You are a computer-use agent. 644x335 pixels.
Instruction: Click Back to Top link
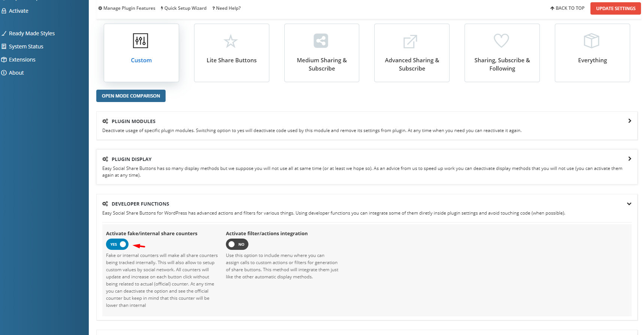pyautogui.click(x=567, y=8)
